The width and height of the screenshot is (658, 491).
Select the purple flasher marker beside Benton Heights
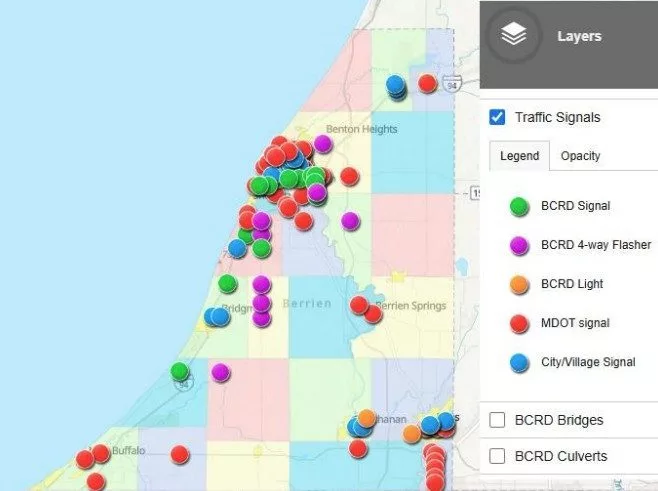coord(322,143)
